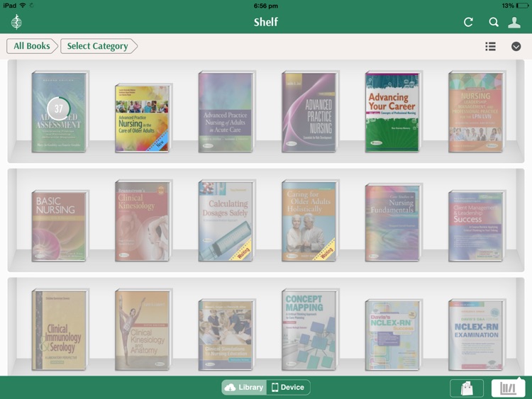The height and width of the screenshot is (399, 532).
Task: Tap the battery indicator in status bar
Action: click(x=522, y=6)
